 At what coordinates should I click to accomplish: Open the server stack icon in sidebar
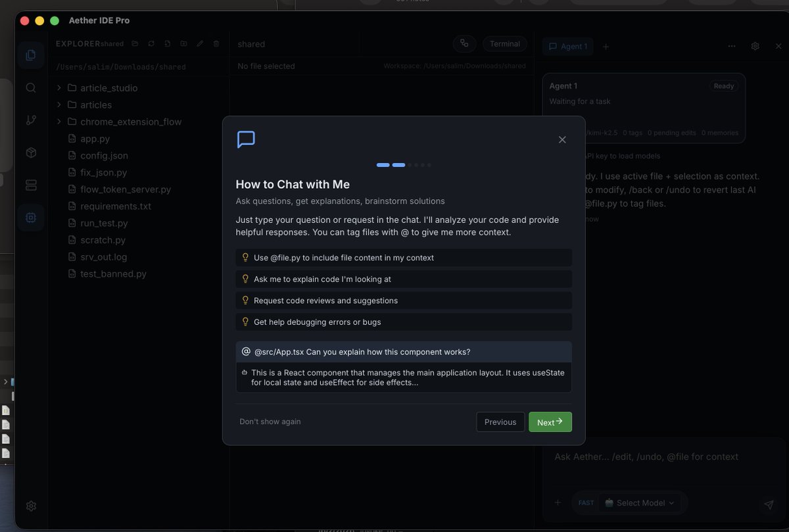(x=31, y=185)
